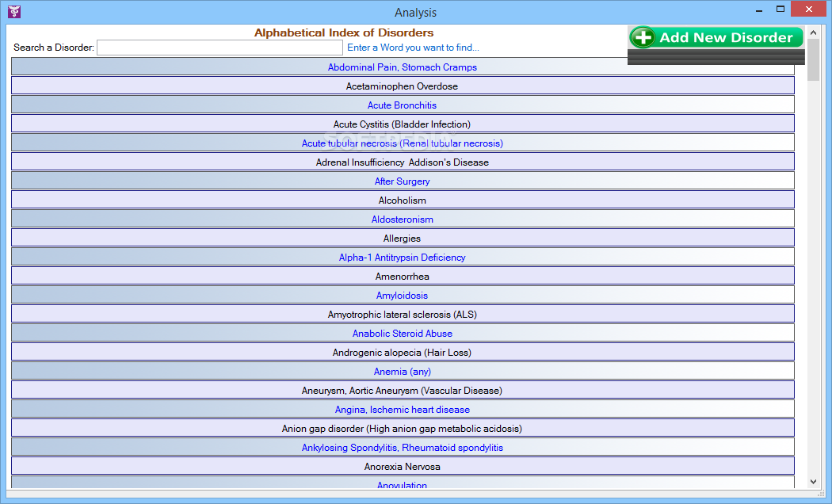
Task: Open Ankylosing Spondylitis entry
Action: 403,448
